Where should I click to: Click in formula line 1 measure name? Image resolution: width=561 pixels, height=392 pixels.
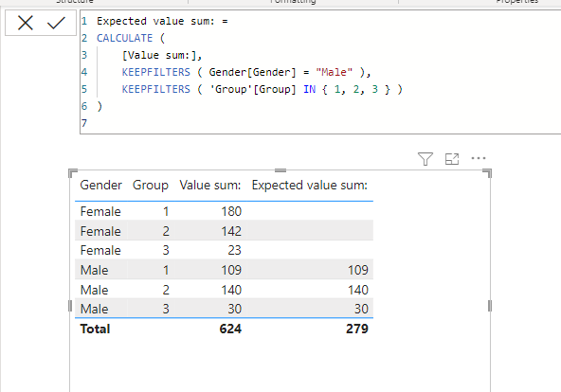click(x=155, y=21)
